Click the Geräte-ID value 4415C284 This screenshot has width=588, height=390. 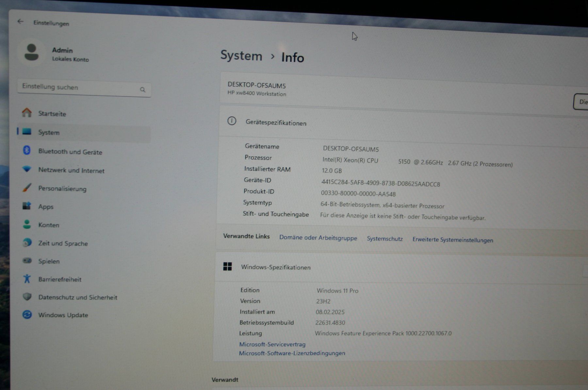pos(381,183)
